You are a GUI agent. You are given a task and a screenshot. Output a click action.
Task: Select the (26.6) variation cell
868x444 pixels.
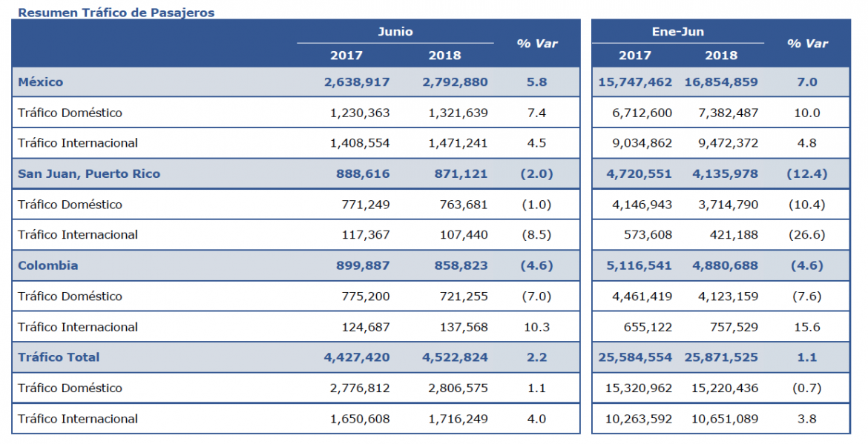tap(806, 235)
